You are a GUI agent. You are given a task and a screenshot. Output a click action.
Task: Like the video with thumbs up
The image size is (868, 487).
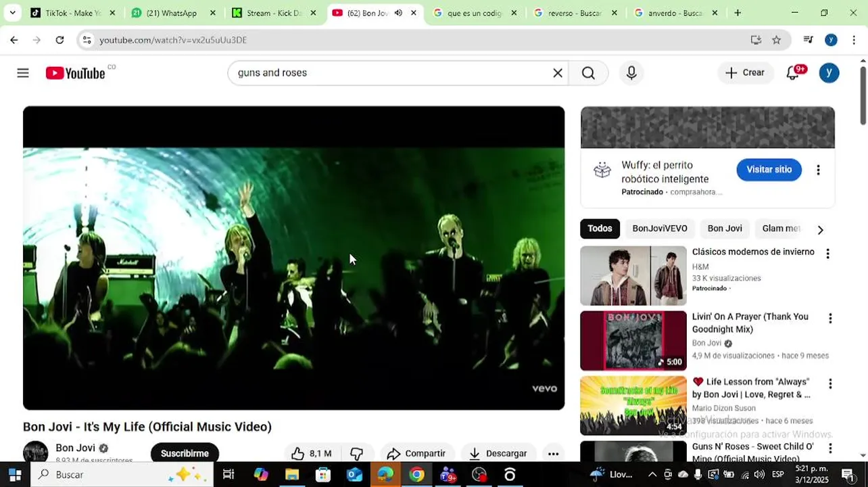click(311, 453)
